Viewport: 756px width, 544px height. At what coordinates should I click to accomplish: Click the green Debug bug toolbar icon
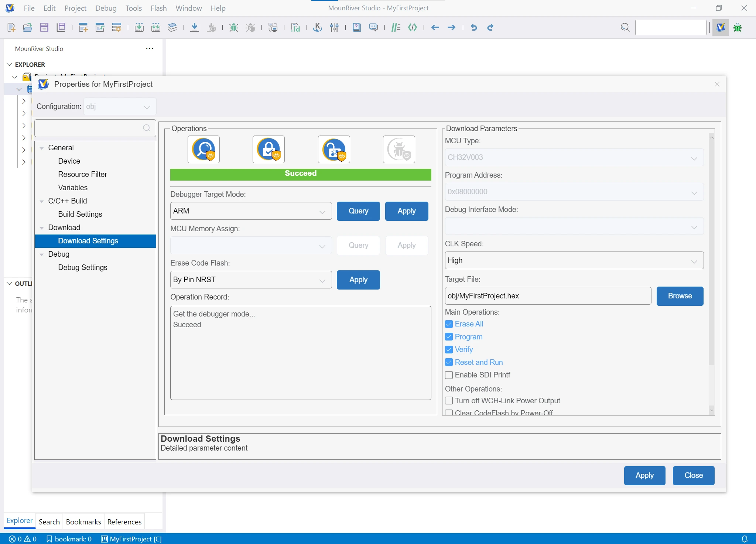click(x=234, y=27)
